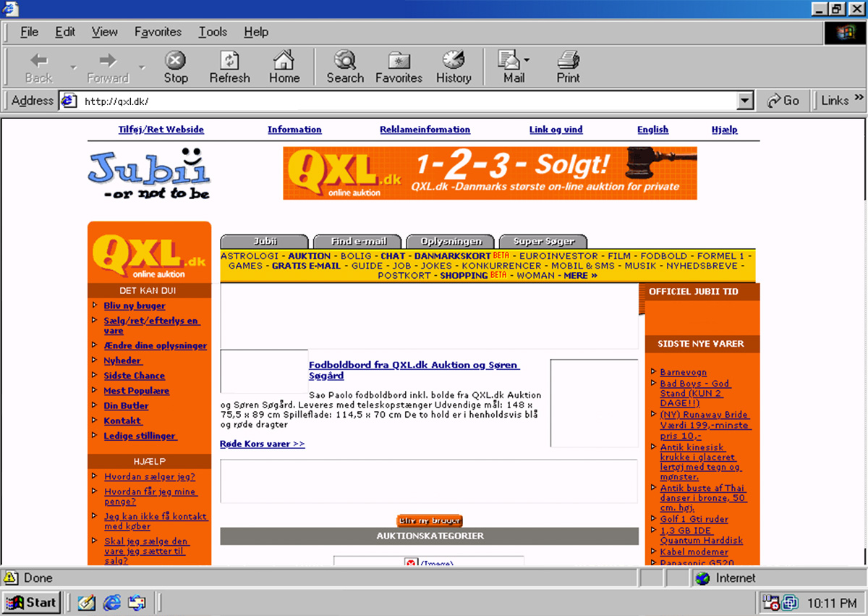This screenshot has height=616, width=868.
Task: Expand the Links toolbar chevron
Action: tap(859, 97)
